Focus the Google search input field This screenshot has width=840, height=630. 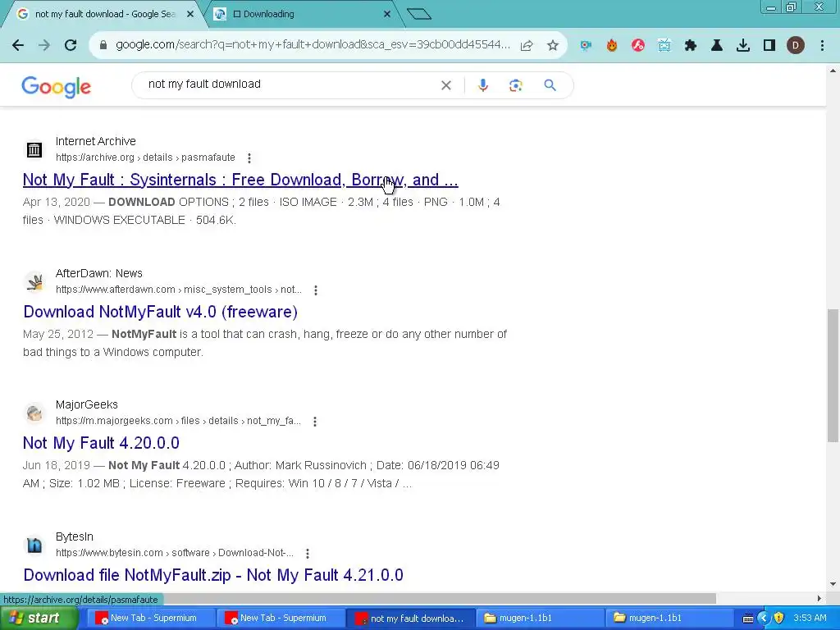(x=290, y=84)
